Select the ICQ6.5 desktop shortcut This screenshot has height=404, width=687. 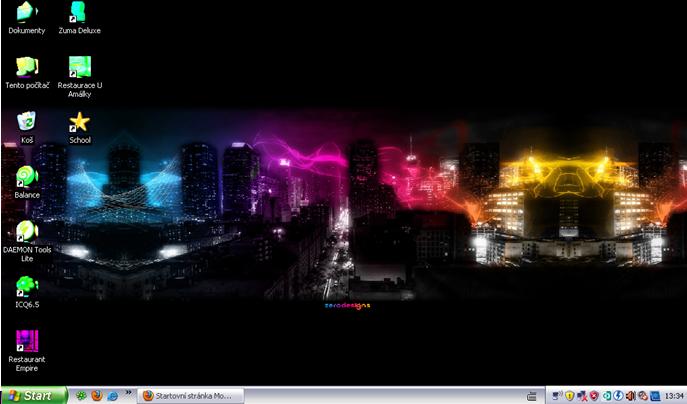(27, 292)
